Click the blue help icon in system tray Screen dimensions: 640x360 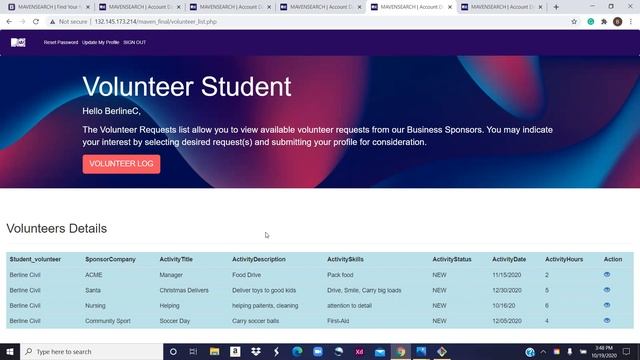point(530,351)
